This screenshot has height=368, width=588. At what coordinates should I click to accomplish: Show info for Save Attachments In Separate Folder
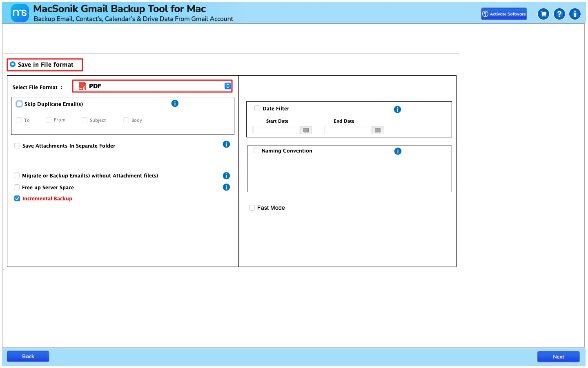(x=226, y=144)
